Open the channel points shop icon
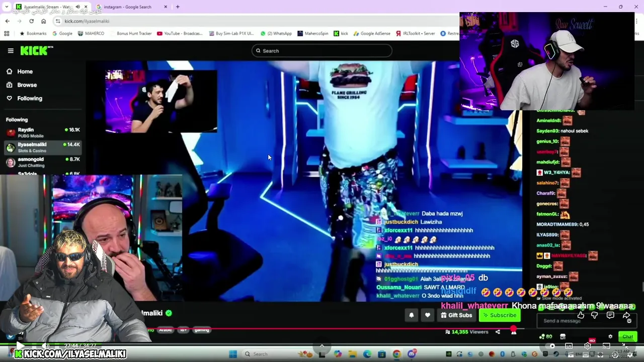Image resolution: width=644 pixels, height=362 pixels. (562, 337)
